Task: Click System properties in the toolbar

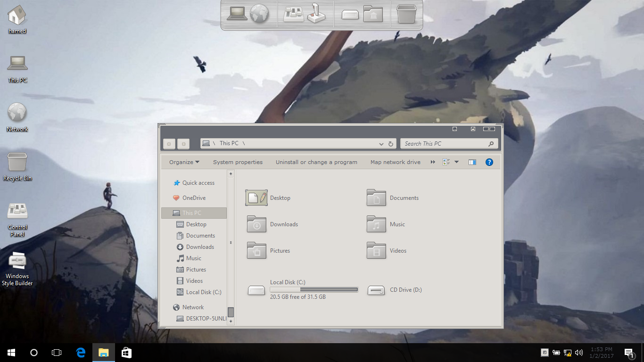Action: click(238, 162)
